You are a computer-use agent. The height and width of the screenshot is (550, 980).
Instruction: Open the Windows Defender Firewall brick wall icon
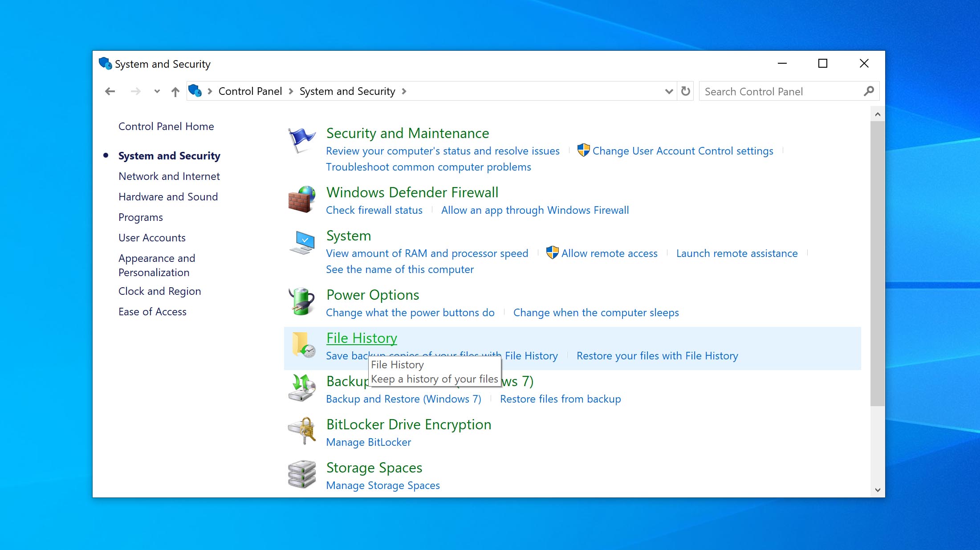point(301,200)
